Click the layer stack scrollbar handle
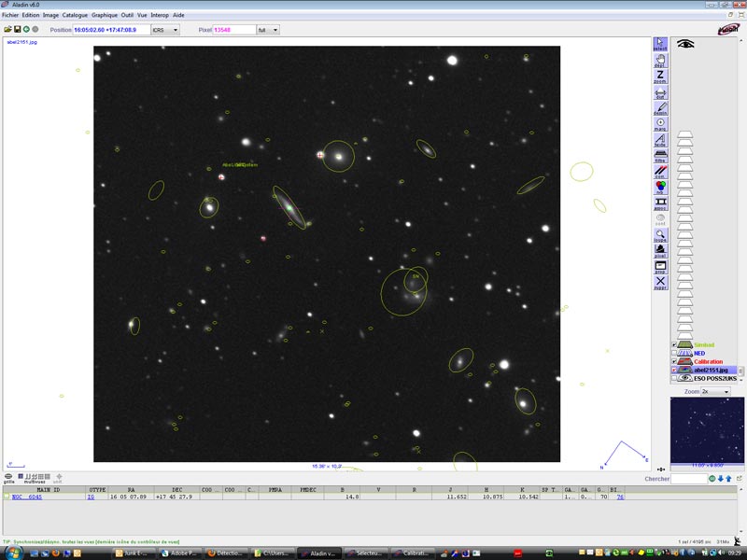The width and height of the screenshot is (747, 560). (x=740, y=371)
